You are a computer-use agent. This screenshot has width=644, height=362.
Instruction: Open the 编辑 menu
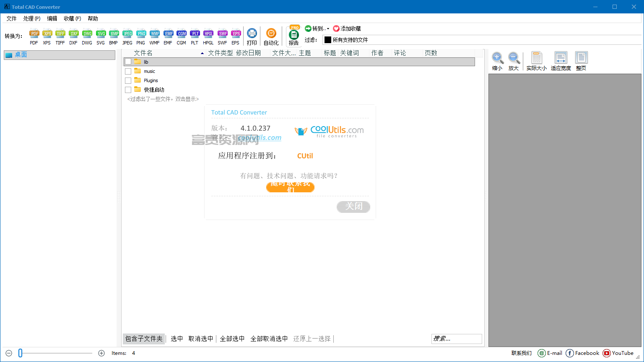[x=52, y=18]
